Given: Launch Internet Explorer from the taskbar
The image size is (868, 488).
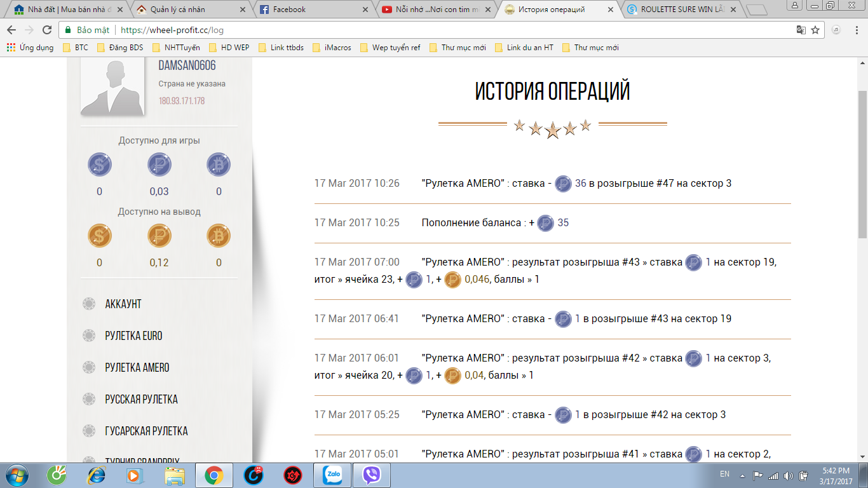Looking at the screenshot, I should coord(96,475).
